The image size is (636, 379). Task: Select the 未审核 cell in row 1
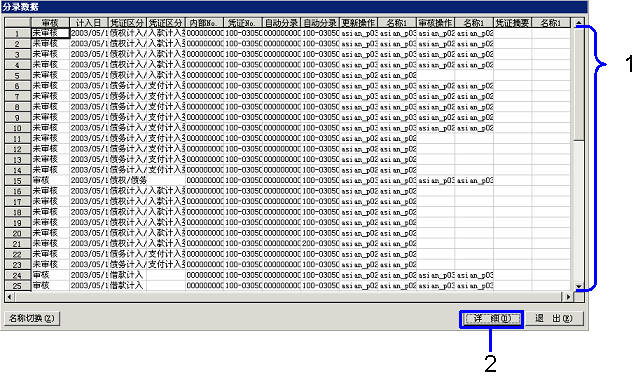click(x=50, y=33)
